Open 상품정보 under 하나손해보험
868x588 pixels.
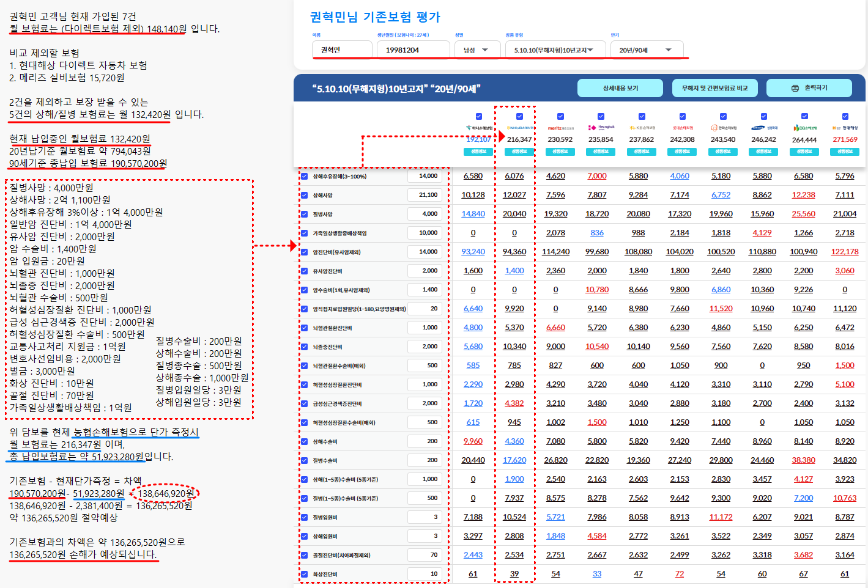[479, 151]
